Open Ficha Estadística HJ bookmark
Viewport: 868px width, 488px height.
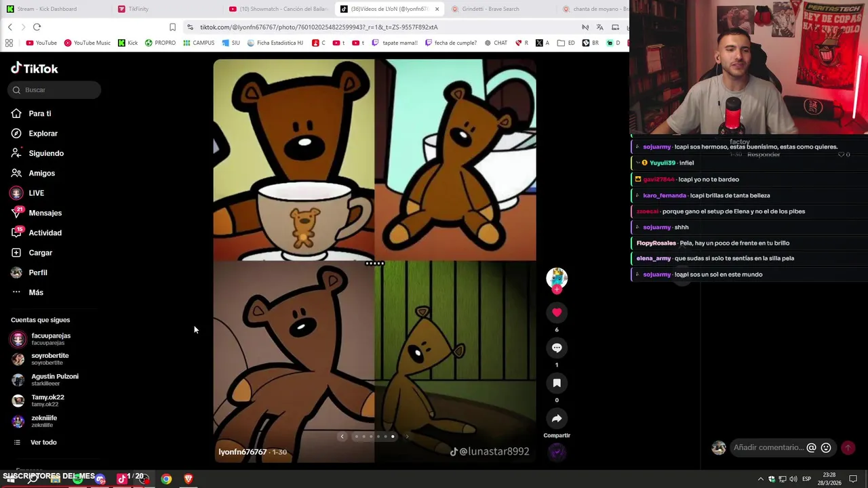[275, 43]
